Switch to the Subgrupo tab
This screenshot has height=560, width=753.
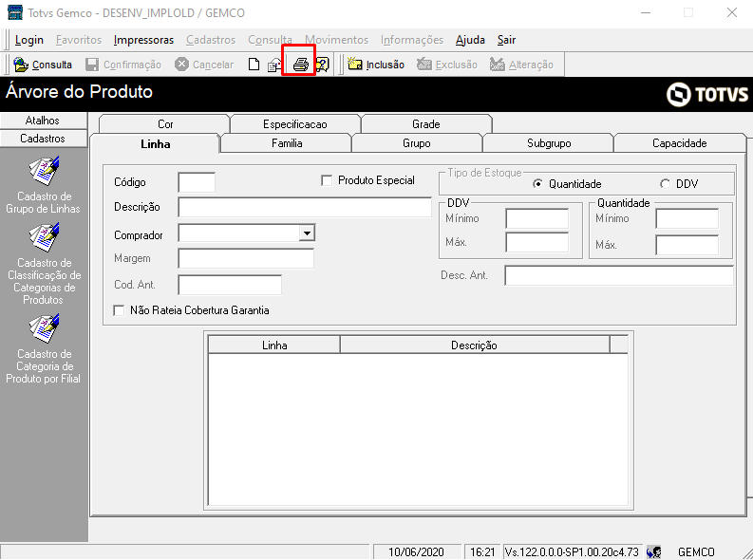point(549,143)
